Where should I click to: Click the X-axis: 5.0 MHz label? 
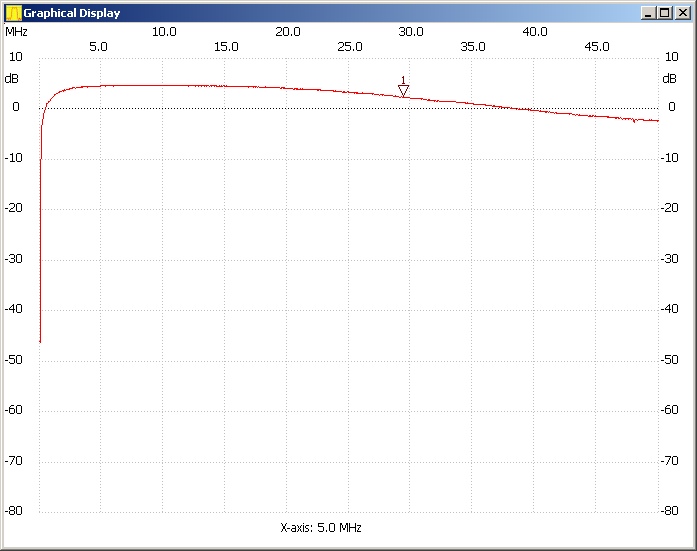pyautogui.click(x=321, y=527)
